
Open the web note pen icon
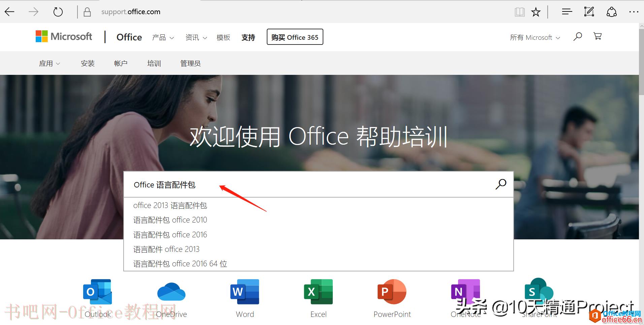589,12
